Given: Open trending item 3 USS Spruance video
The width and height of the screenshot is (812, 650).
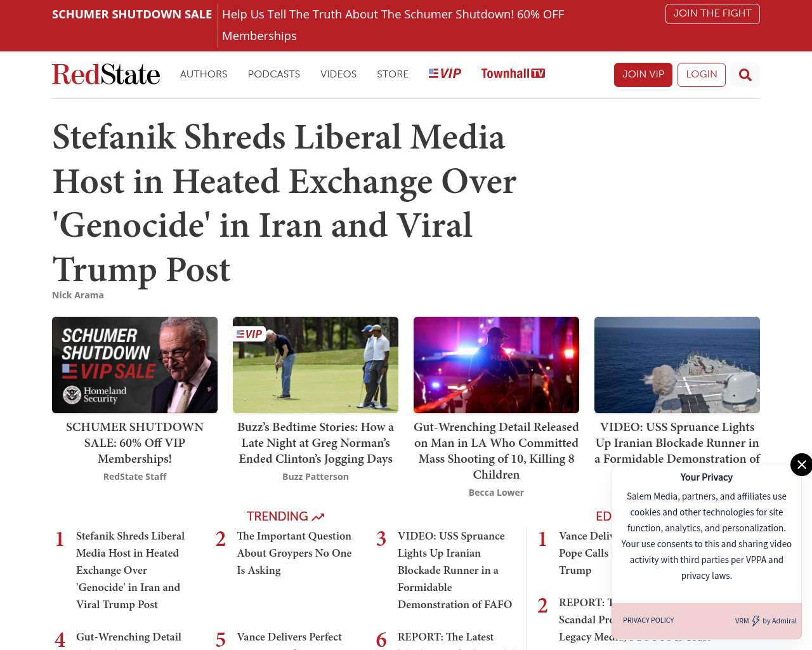Looking at the screenshot, I should click(455, 570).
